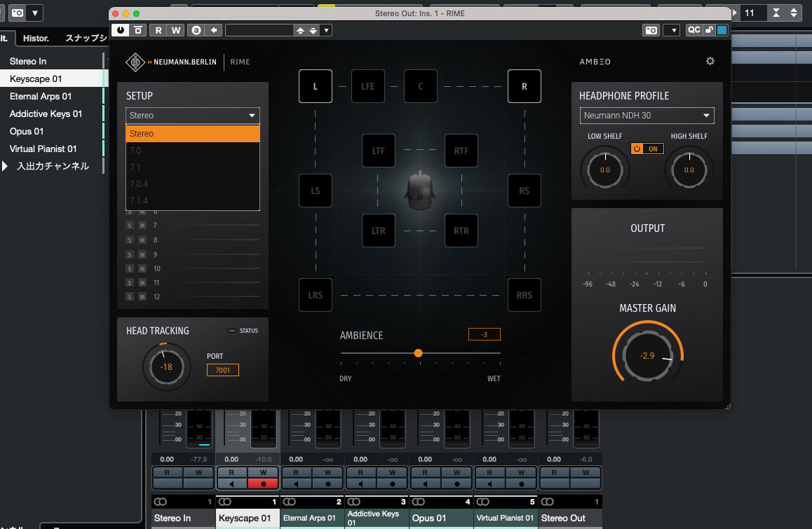Click the dummy head microphone icon
The height and width of the screenshot is (529, 812).
click(x=419, y=191)
